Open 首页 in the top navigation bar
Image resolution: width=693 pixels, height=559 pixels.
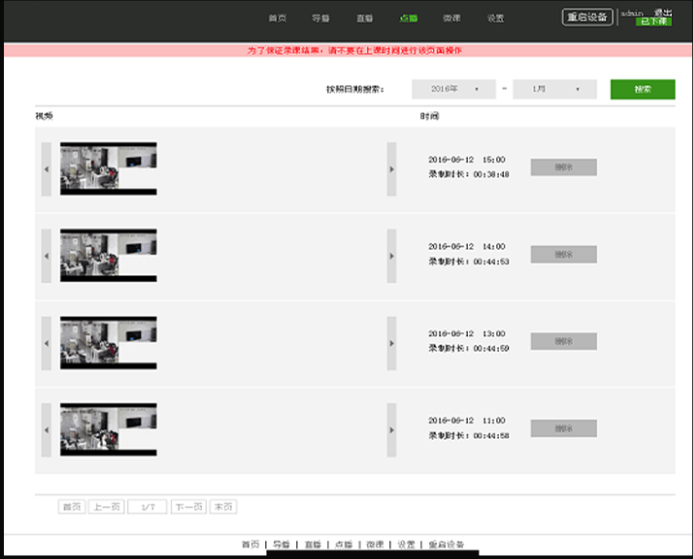click(277, 18)
